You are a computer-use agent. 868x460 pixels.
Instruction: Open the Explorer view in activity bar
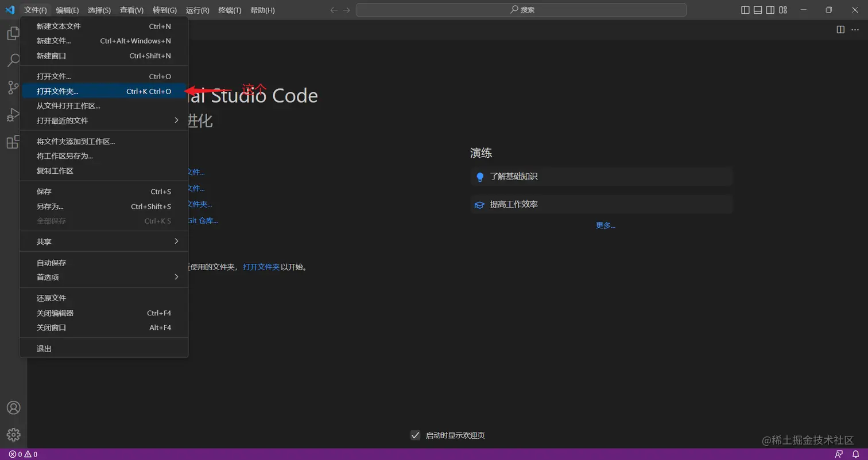tap(13, 34)
